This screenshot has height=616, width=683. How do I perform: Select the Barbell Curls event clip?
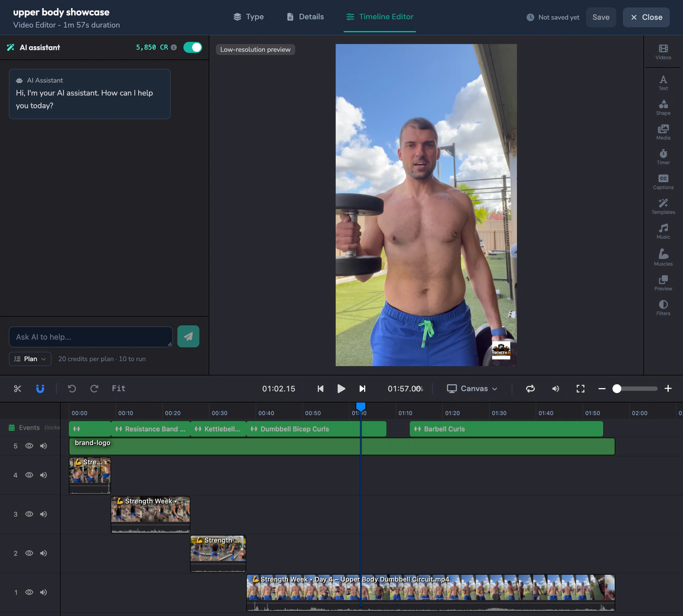tap(506, 429)
